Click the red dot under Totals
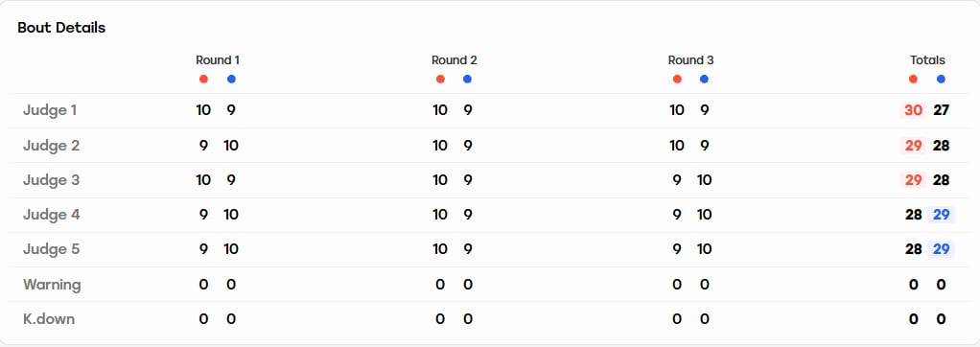Screen dimensions: 980x347 coord(913,80)
